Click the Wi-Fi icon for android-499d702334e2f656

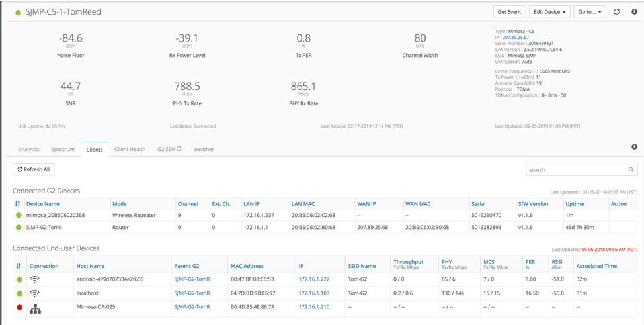[x=35, y=279]
